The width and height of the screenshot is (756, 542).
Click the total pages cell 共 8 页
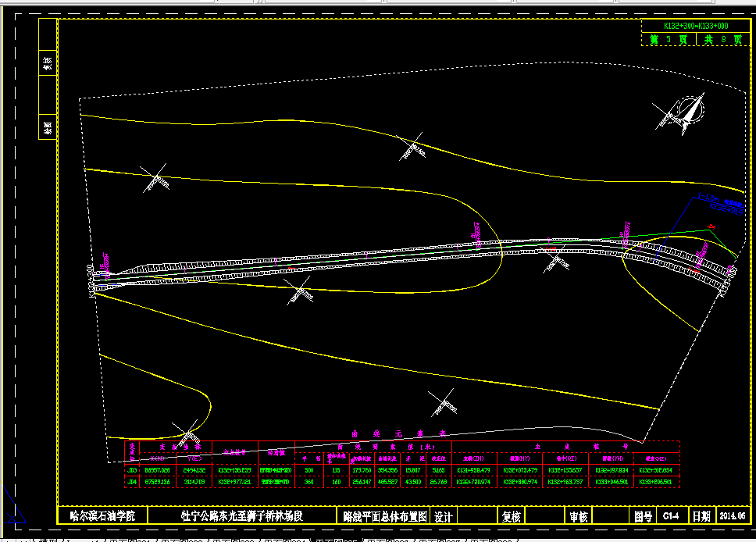[722, 40]
